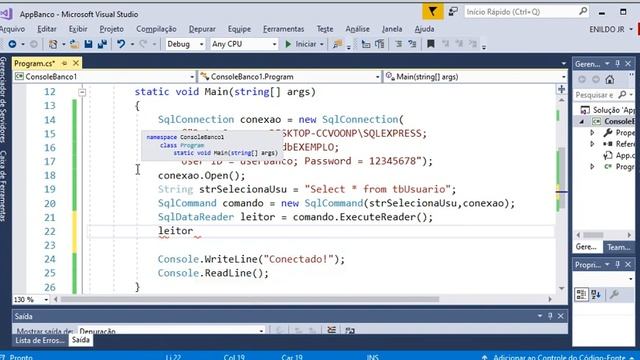Open the Depurar menu
640x360 pixels.
[x=202, y=29]
